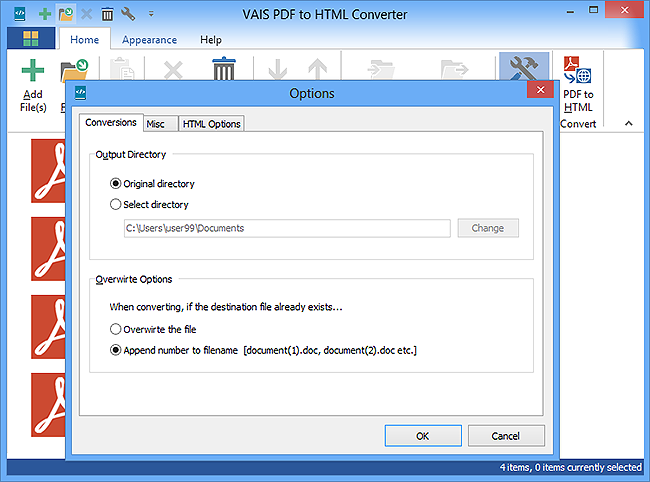Click the Options dialog title bar icon
This screenshot has height=482, width=650.
tap(80, 93)
